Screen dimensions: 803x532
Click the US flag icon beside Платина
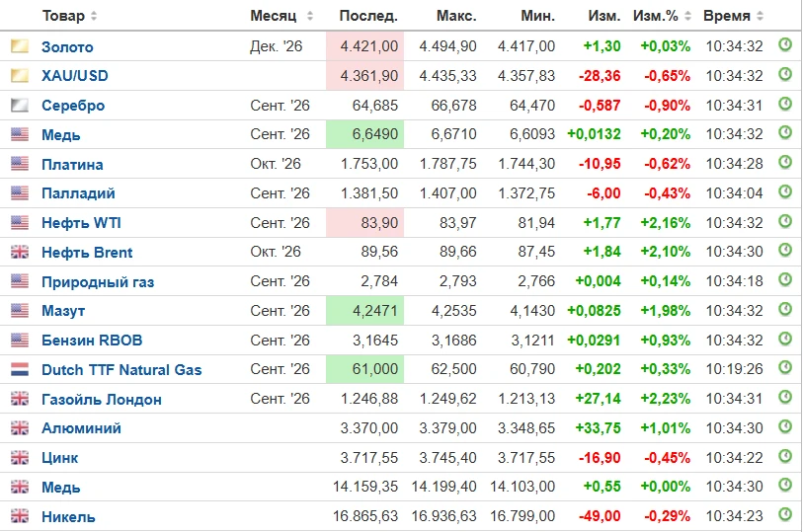(x=20, y=164)
